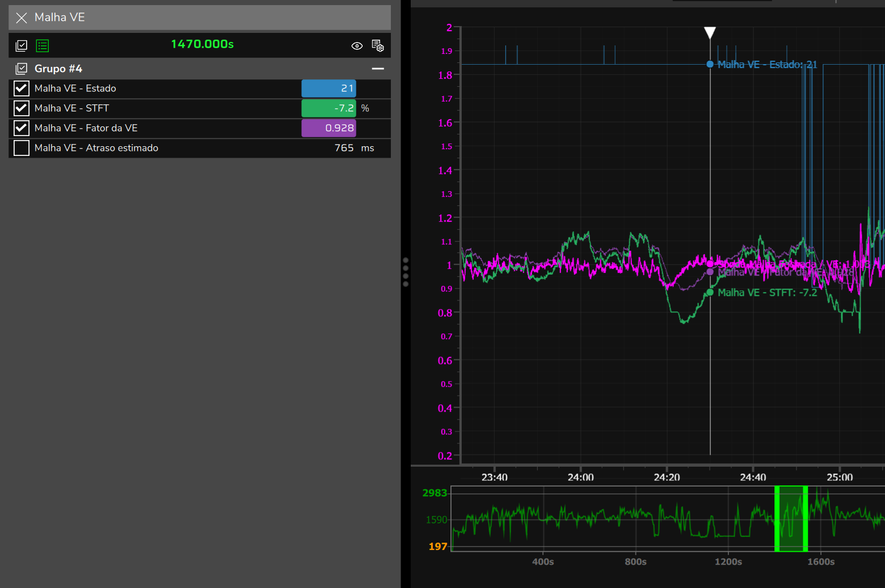The image size is (885, 588).
Task: Click the 197 minimum value on the overview axis
Action: tap(438, 547)
